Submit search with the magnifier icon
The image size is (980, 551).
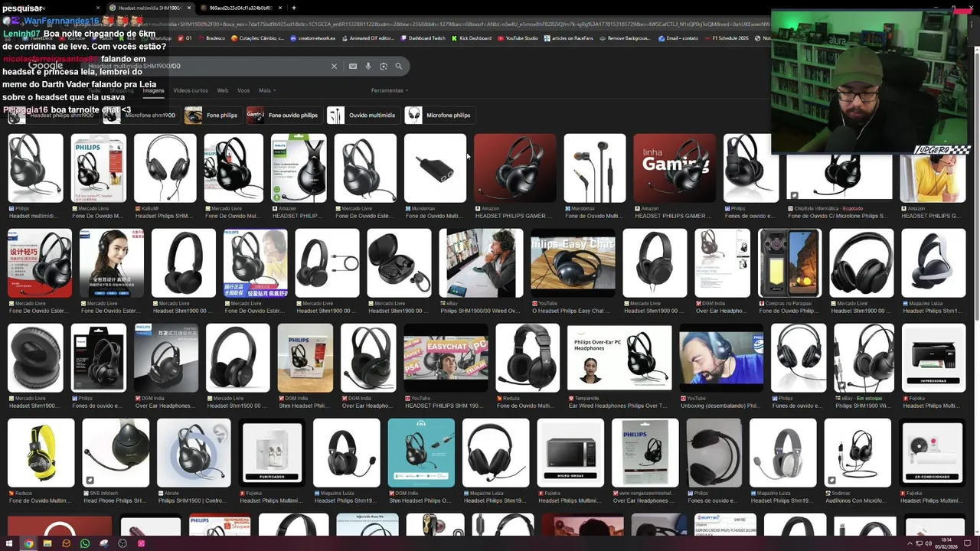[399, 67]
